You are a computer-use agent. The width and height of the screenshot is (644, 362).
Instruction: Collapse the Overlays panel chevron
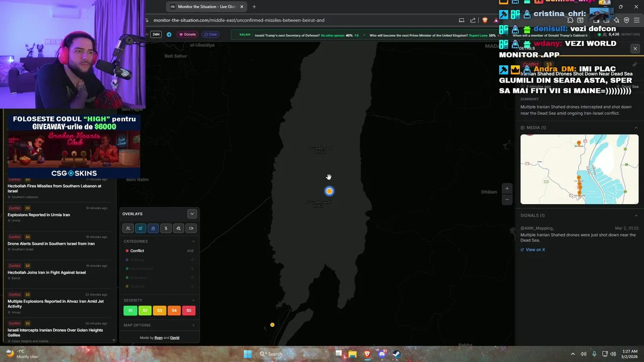192,214
